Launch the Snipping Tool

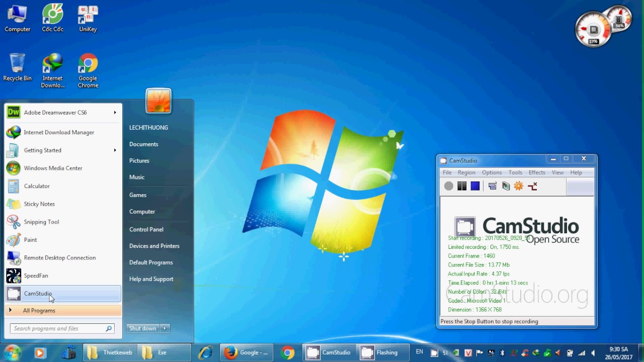tap(63, 222)
